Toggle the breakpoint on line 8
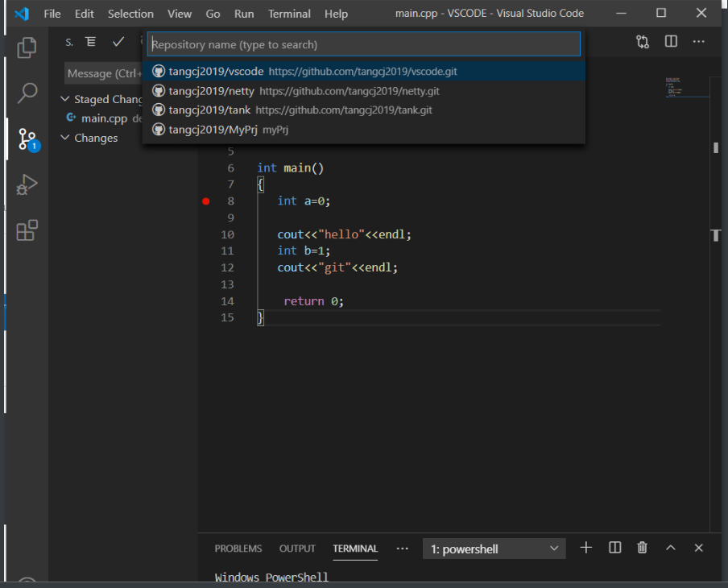 (206, 201)
